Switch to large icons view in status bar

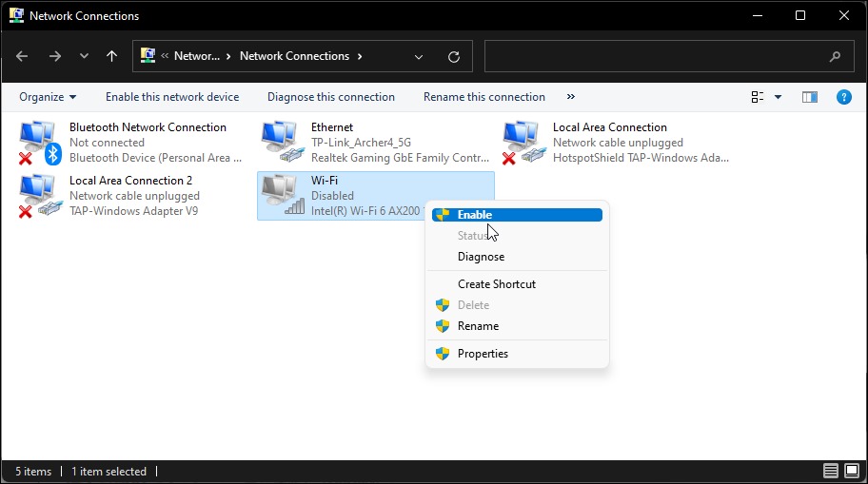pos(851,471)
